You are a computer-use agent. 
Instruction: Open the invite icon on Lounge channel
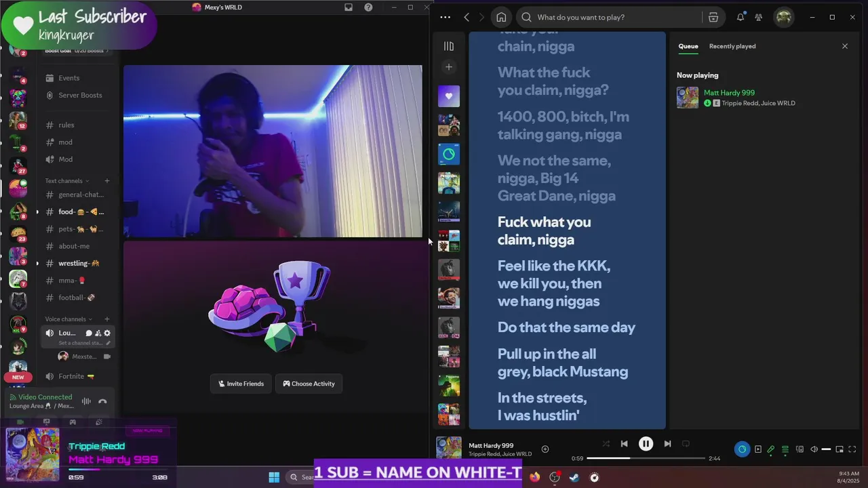(98, 333)
